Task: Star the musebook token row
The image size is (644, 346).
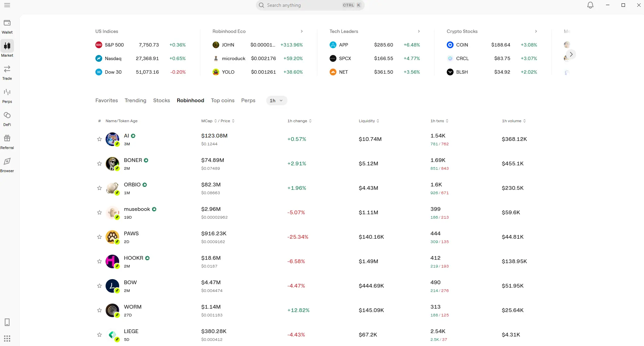Action: pyautogui.click(x=99, y=213)
